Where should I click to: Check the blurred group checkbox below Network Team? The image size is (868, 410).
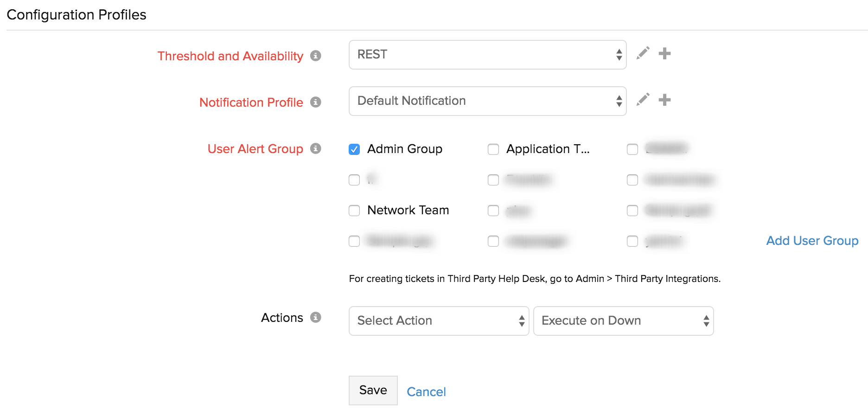click(354, 241)
